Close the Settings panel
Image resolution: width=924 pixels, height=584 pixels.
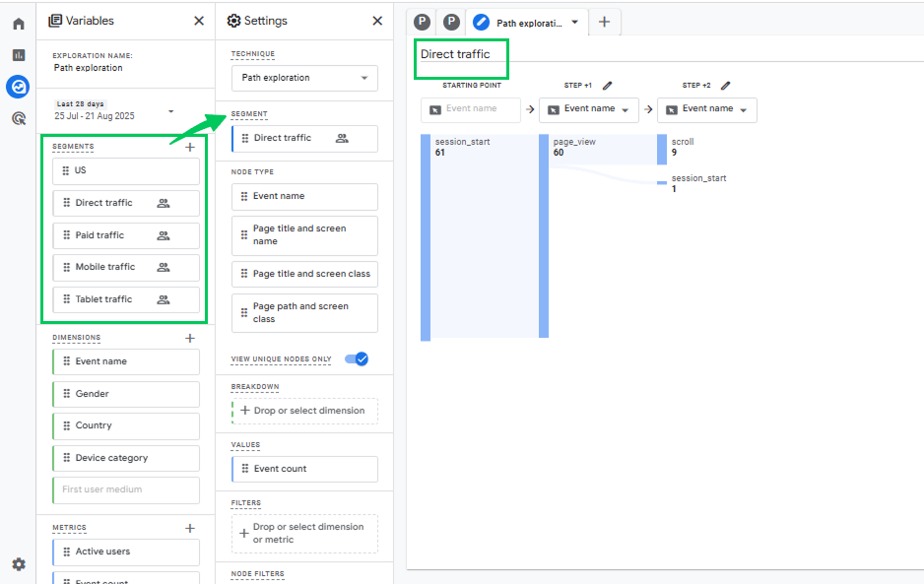pos(377,21)
